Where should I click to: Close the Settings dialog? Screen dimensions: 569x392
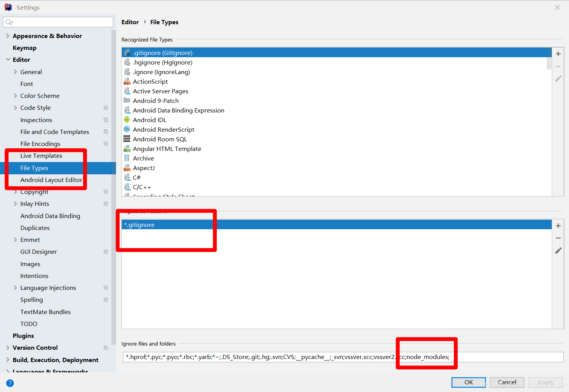point(557,7)
